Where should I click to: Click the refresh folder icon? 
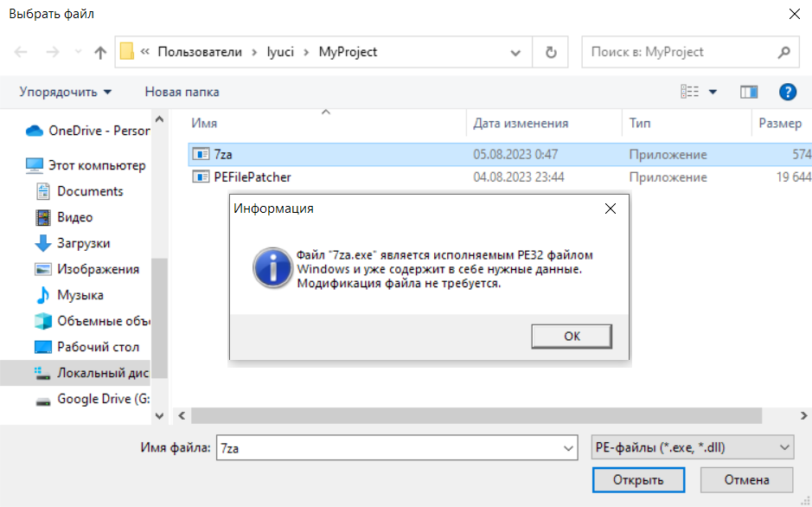pos(551,52)
